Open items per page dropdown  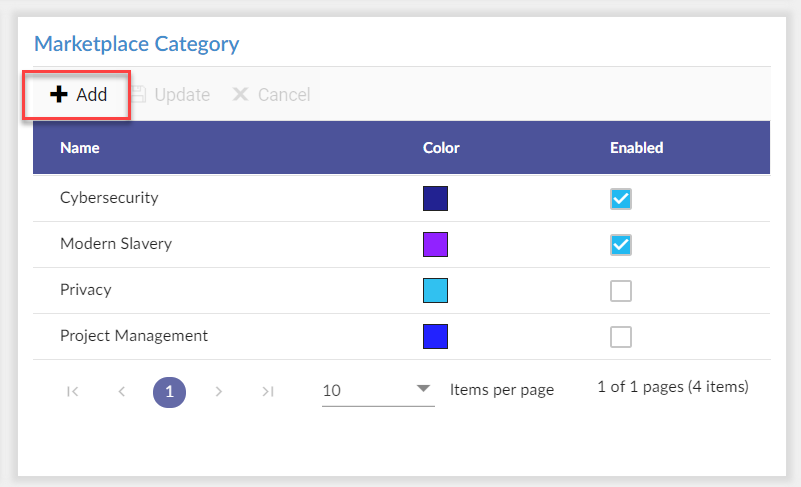point(378,390)
